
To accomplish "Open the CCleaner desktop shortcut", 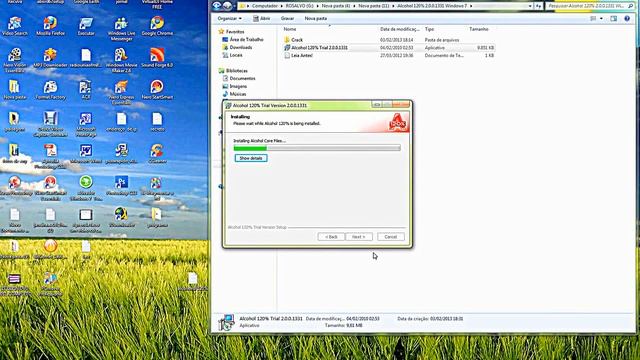I will (x=157, y=153).
